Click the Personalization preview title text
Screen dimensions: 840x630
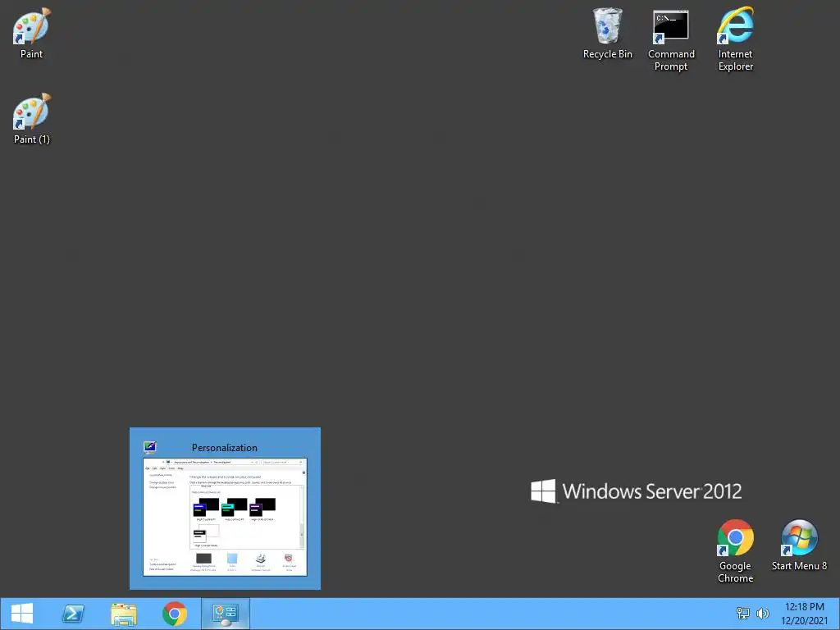point(225,448)
